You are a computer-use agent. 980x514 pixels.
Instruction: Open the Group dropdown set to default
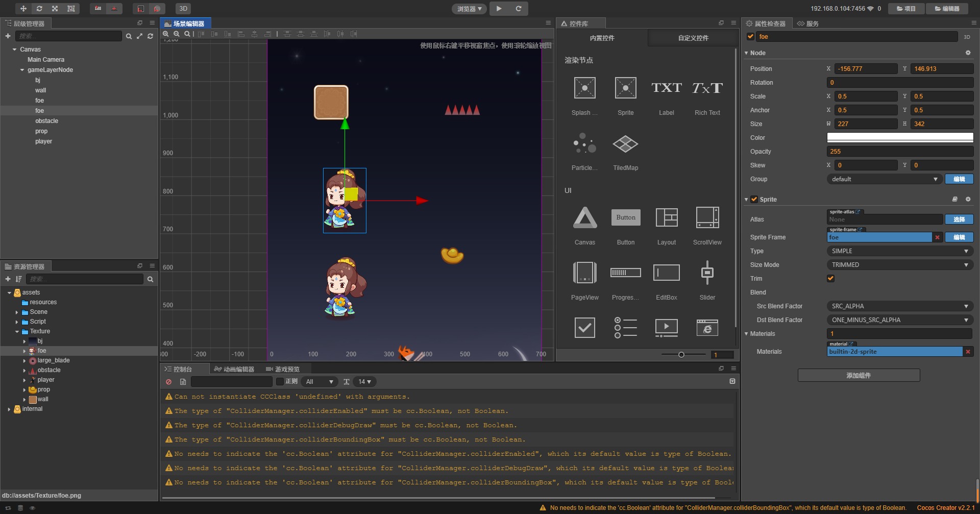[x=884, y=179]
